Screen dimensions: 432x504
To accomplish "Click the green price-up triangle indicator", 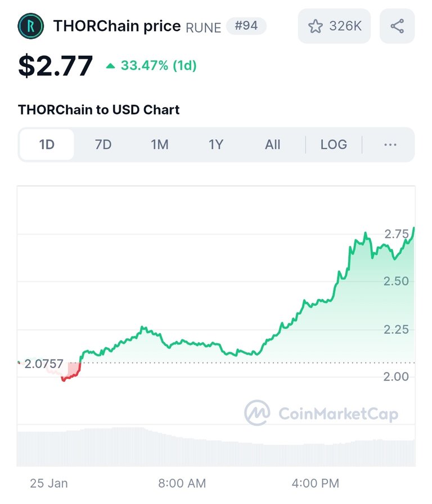I will coord(110,66).
